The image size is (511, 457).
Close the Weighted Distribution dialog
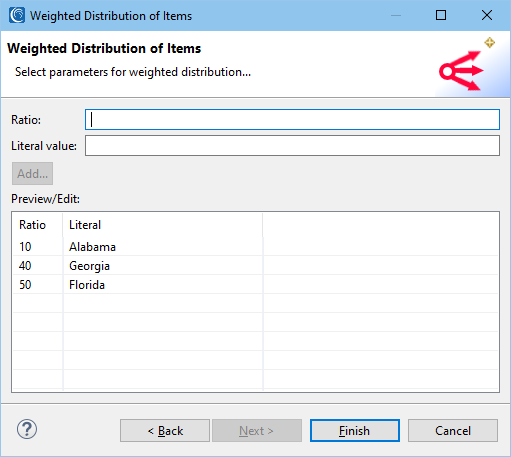(487, 15)
